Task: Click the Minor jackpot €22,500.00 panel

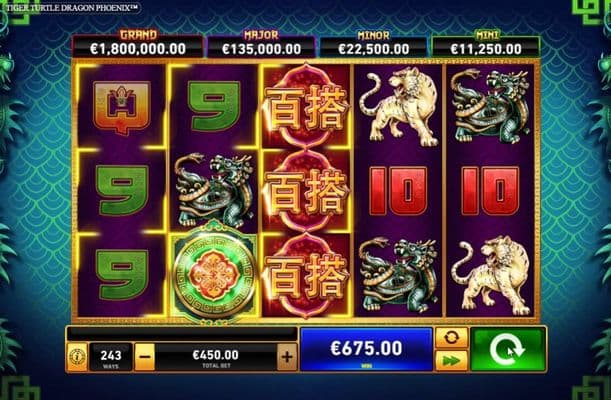Action: (x=373, y=44)
